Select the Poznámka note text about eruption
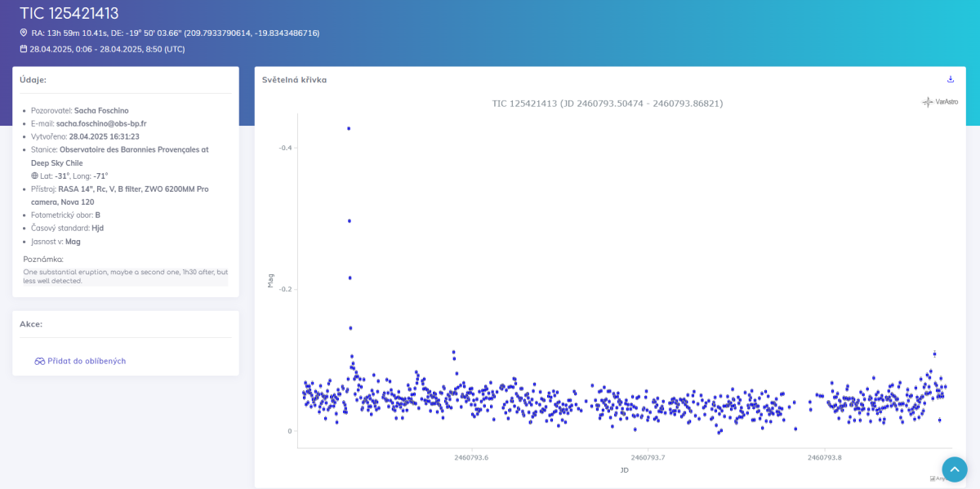 point(125,276)
